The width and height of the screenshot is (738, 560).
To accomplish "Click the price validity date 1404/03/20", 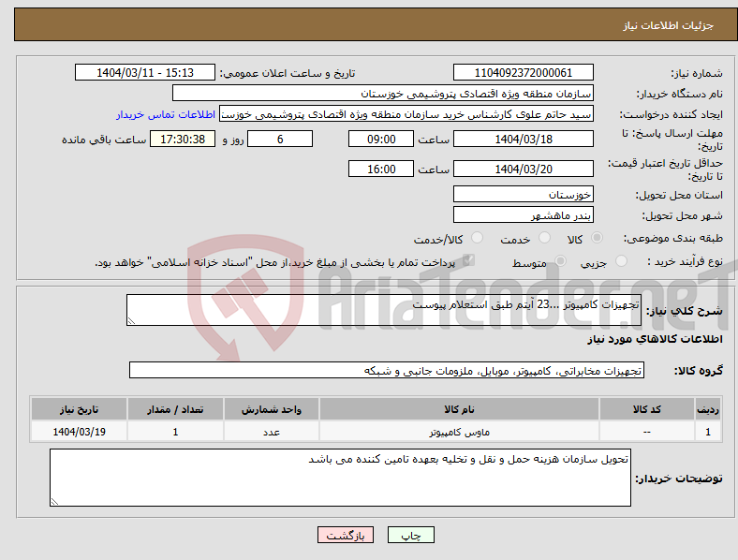I will [x=524, y=169].
